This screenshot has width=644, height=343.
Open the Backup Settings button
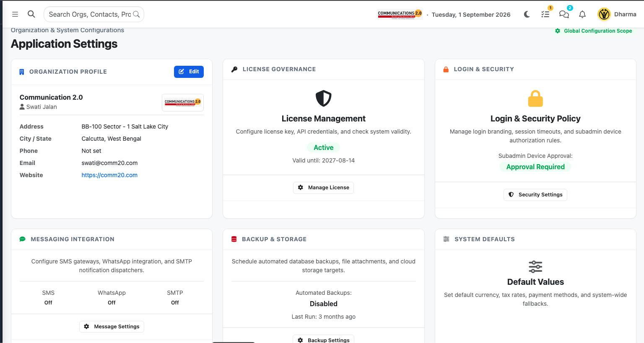click(x=323, y=340)
